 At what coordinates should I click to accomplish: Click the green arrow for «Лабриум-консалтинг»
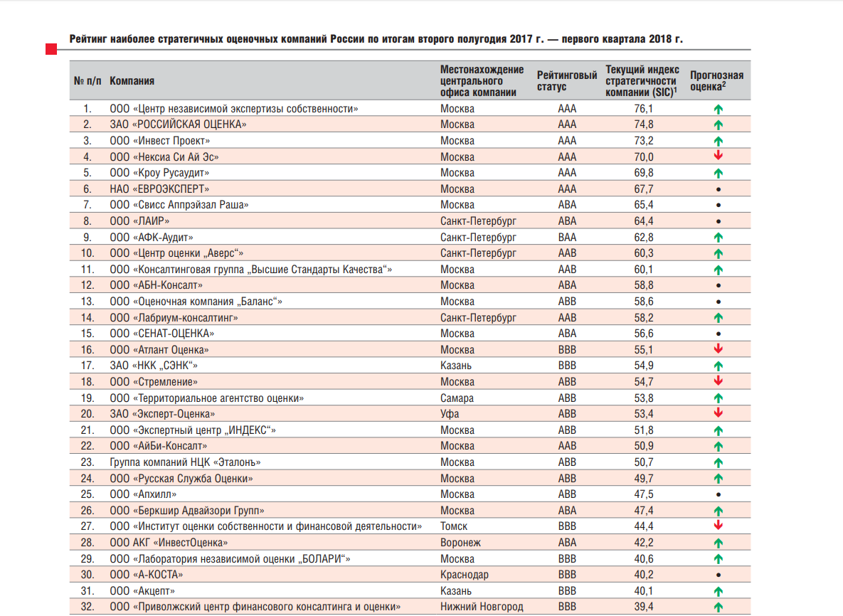point(719,318)
